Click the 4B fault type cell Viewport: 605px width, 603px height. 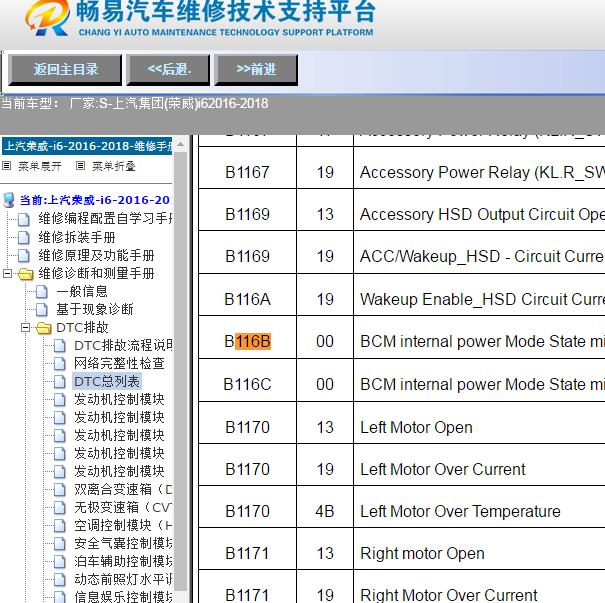pos(325,512)
